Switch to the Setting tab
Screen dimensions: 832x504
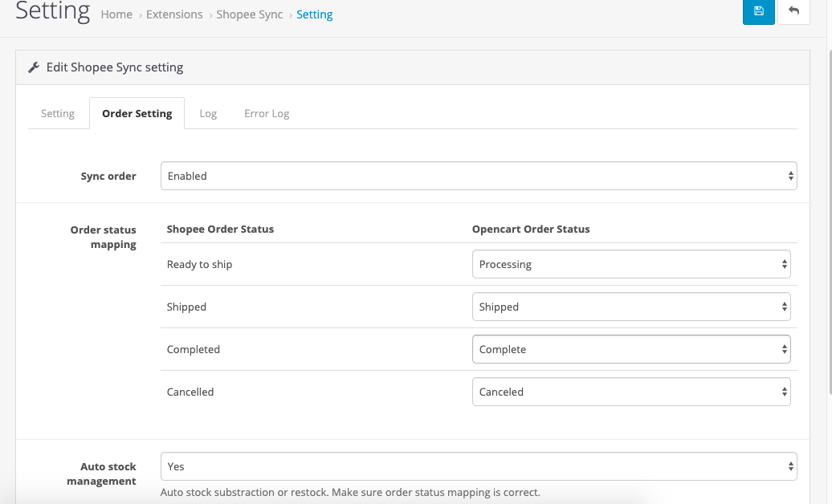point(58,113)
